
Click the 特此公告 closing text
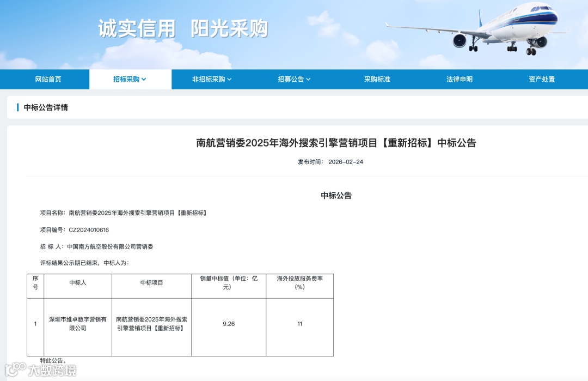coord(53,360)
